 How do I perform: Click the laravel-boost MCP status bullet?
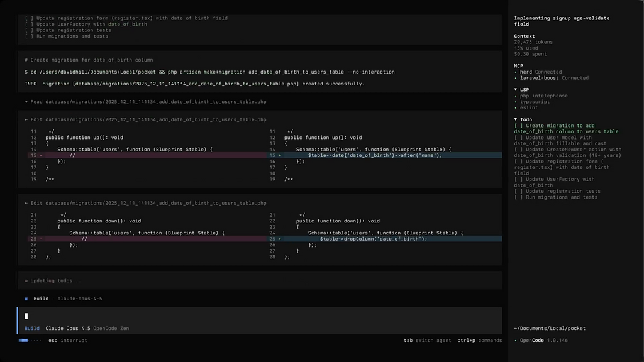516,78
